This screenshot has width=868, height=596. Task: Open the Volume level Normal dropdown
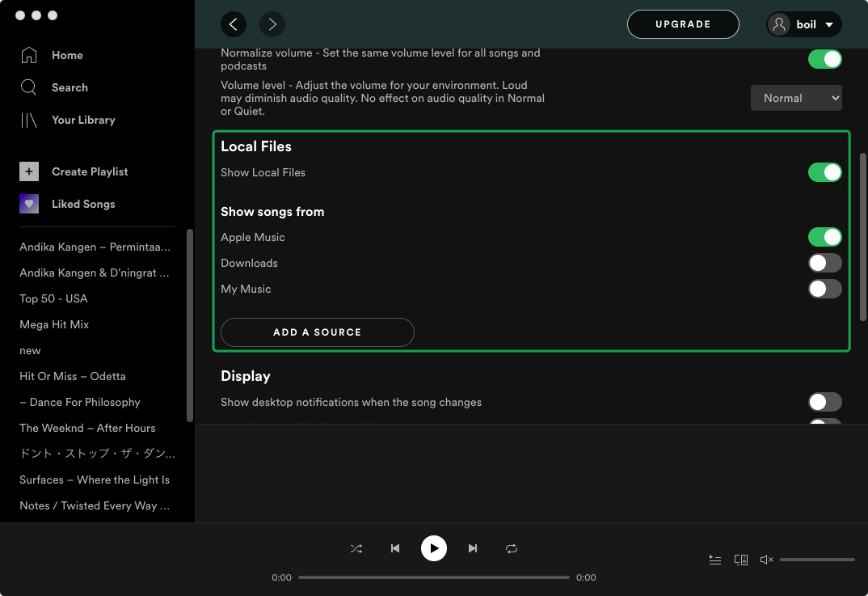796,98
